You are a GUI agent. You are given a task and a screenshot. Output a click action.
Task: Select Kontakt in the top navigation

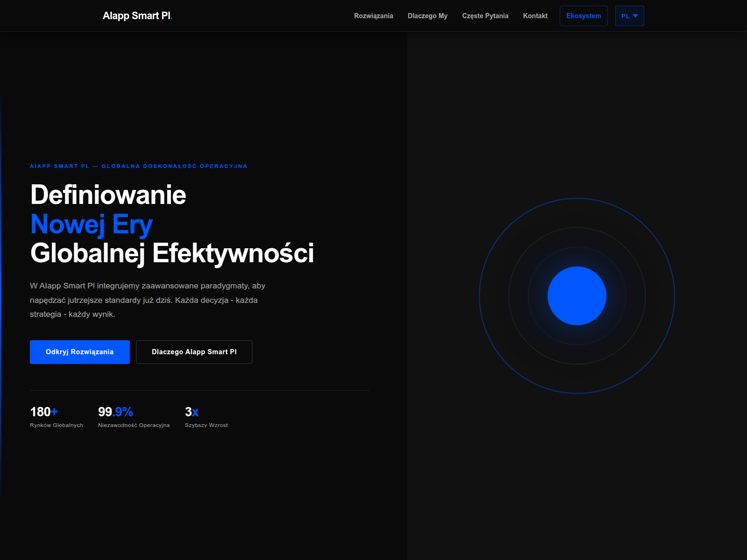tap(535, 16)
